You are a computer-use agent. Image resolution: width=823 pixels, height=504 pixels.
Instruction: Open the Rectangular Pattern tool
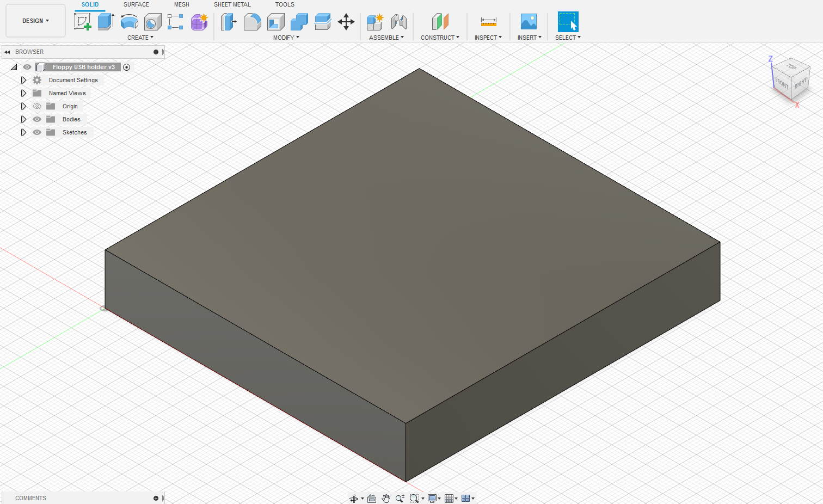pos(175,22)
